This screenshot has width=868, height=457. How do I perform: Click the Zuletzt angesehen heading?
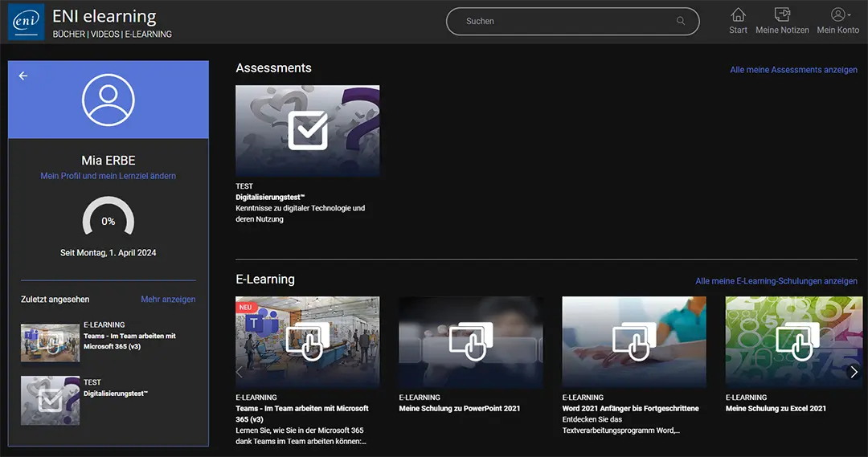(x=55, y=300)
